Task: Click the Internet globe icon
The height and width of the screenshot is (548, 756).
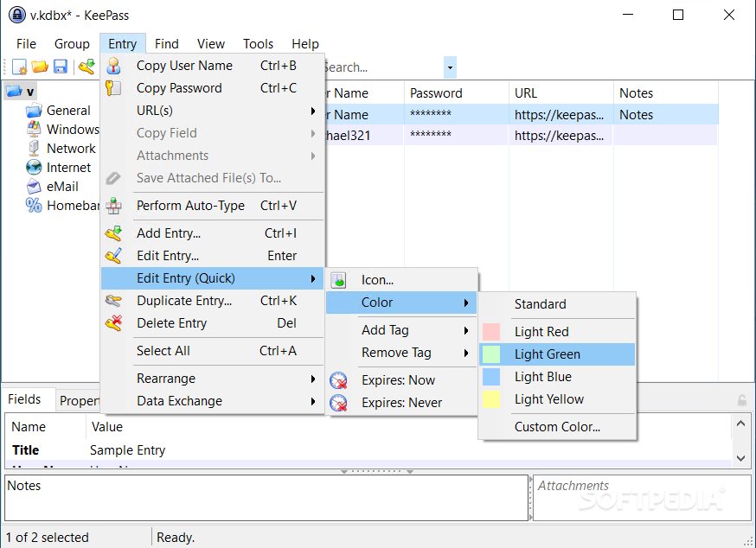Action: point(34,167)
